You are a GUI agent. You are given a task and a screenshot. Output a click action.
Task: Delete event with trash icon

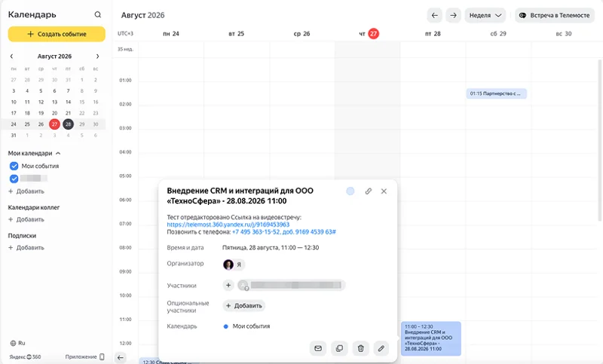361,348
